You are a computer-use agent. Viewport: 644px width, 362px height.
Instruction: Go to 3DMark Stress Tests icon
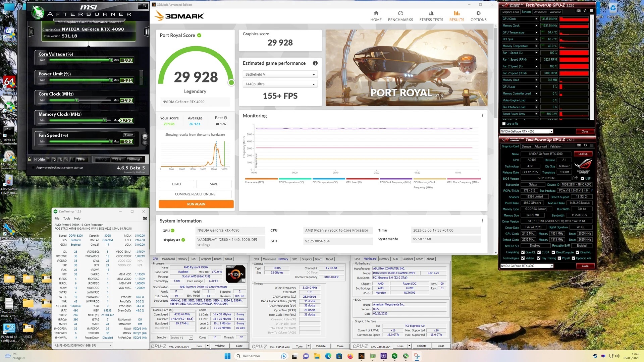(431, 13)
